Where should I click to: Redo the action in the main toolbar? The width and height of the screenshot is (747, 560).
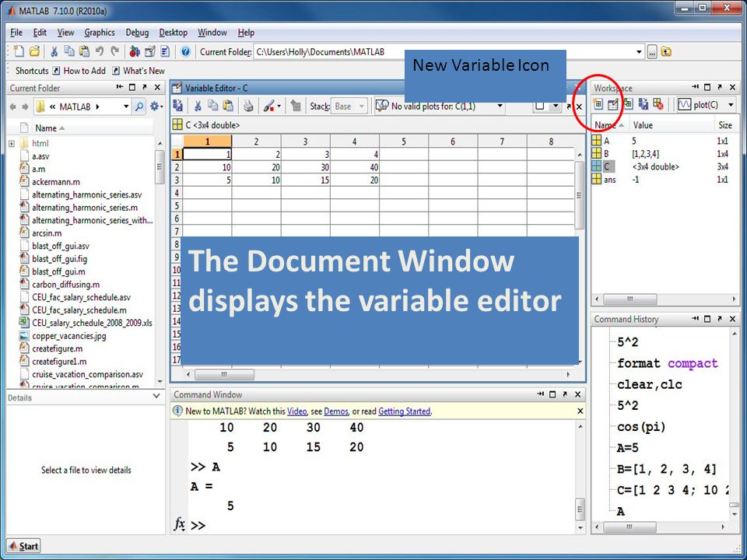point(115,51)
